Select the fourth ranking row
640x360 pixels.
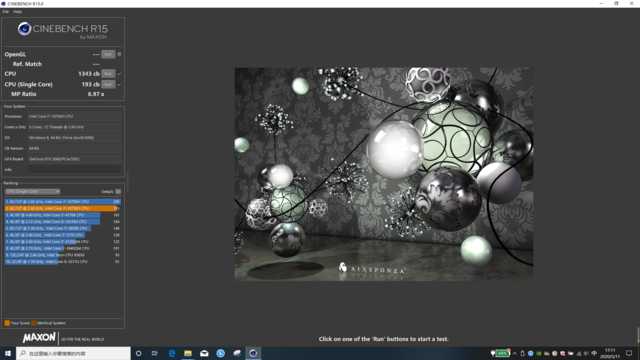coord(62,222)
